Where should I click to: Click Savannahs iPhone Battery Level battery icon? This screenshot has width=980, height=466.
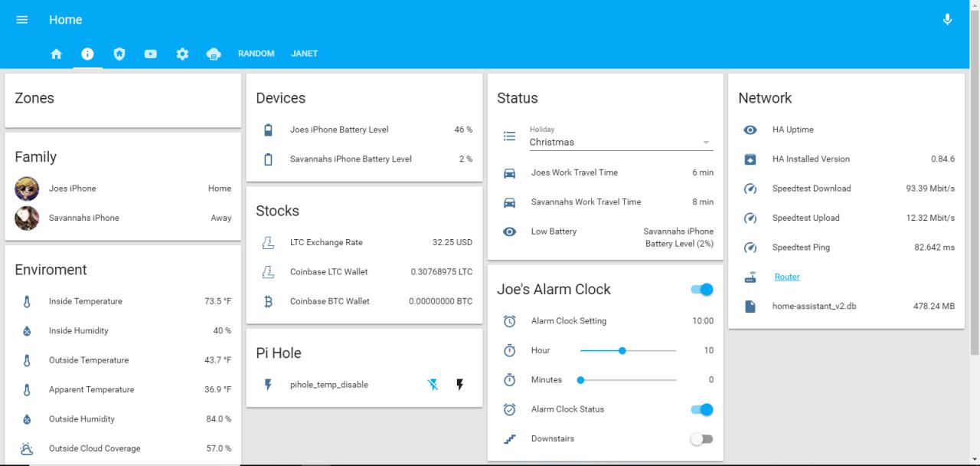click(x=268, y=159)
